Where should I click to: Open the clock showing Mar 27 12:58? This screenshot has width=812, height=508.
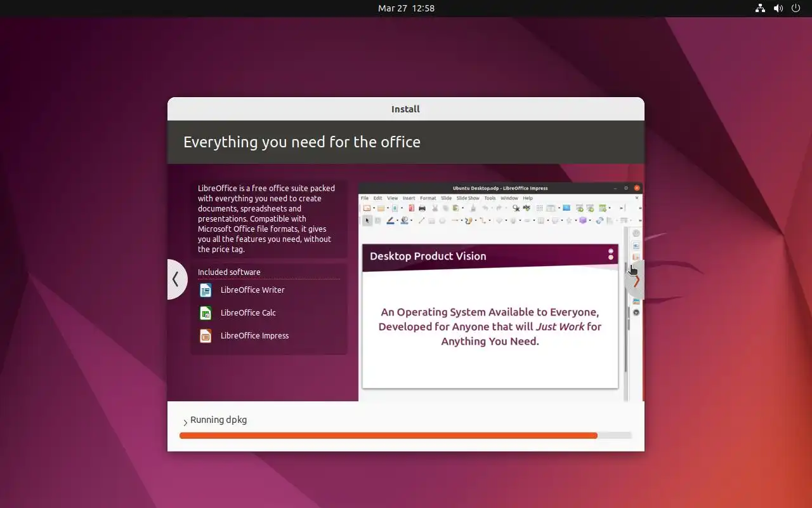pyautogui.click(x=406, y=8)
